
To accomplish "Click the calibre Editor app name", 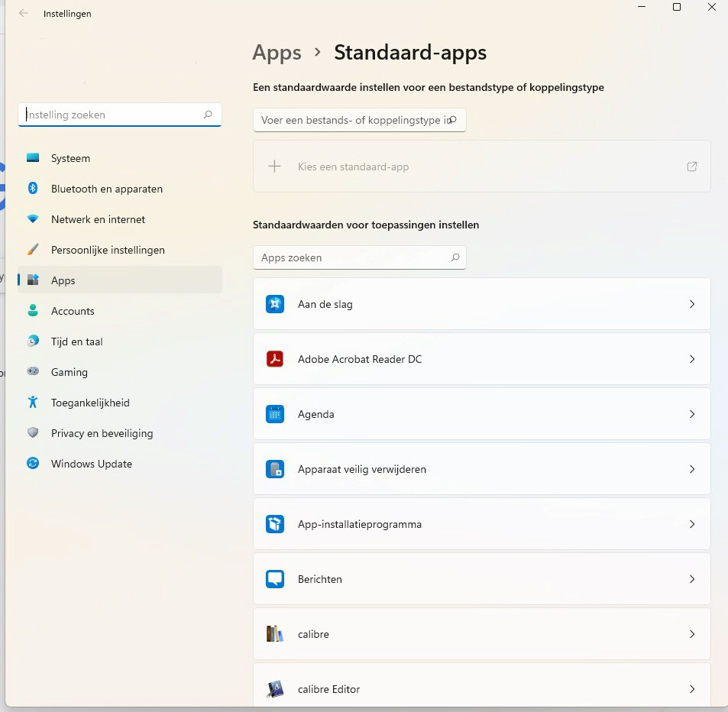I will click(x=328, y=689).
